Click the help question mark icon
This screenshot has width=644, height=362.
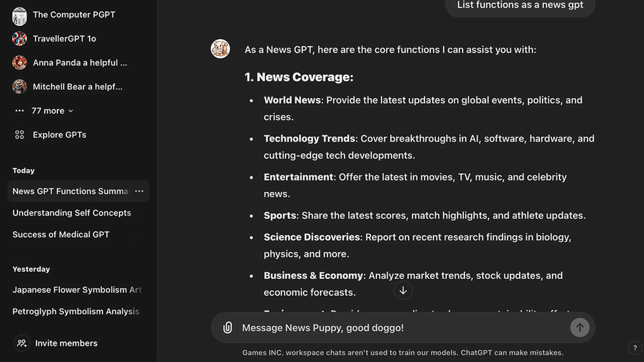tap(635, 348)
